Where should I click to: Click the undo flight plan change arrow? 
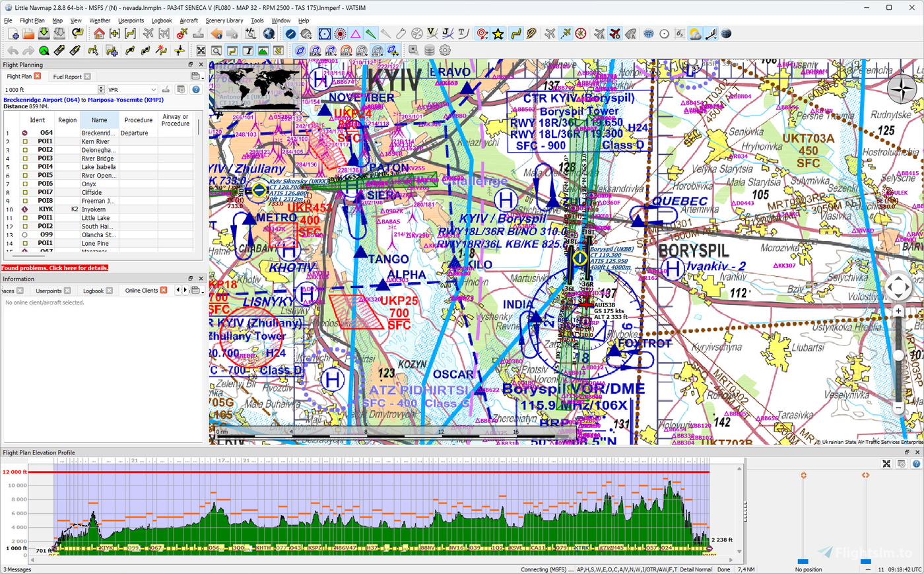click(x=13, y=51)
